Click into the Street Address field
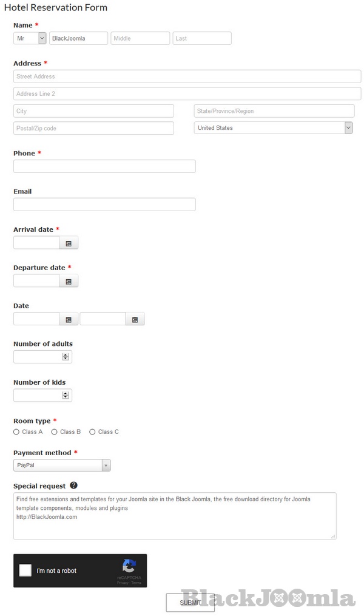364x616 pixels. [187, 76]
